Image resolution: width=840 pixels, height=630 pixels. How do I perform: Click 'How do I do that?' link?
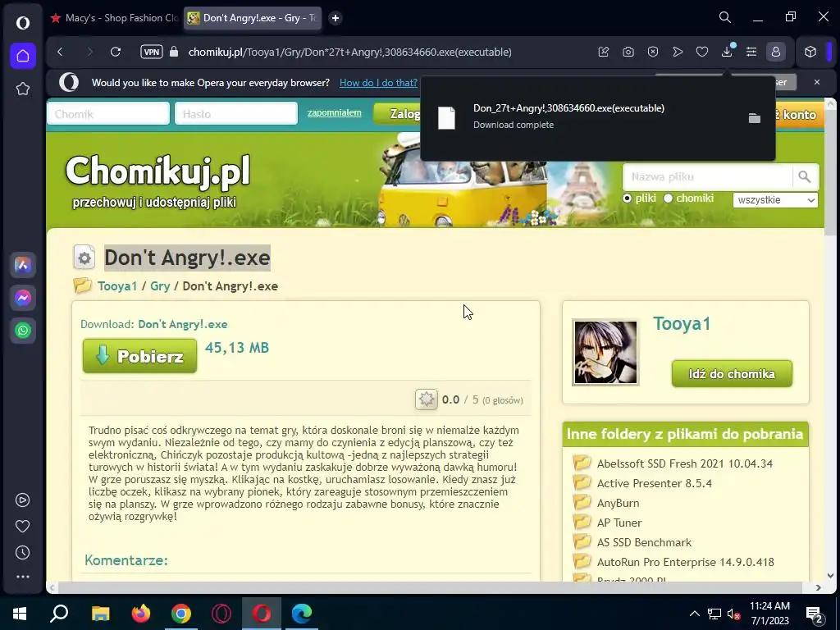[x=378, y=83]
